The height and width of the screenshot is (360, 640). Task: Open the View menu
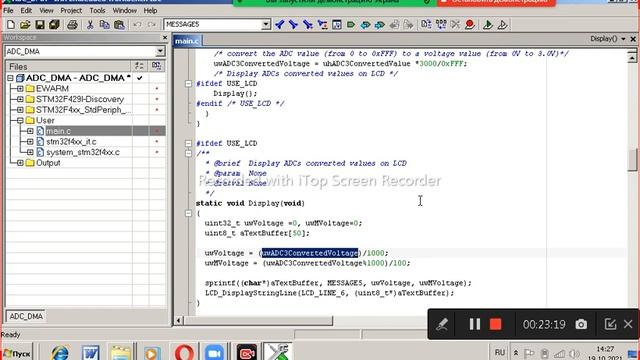tap(46, 10)
